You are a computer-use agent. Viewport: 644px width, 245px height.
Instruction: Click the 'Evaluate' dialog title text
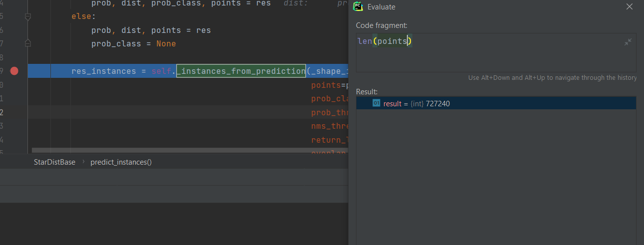(x=381, y=7)
